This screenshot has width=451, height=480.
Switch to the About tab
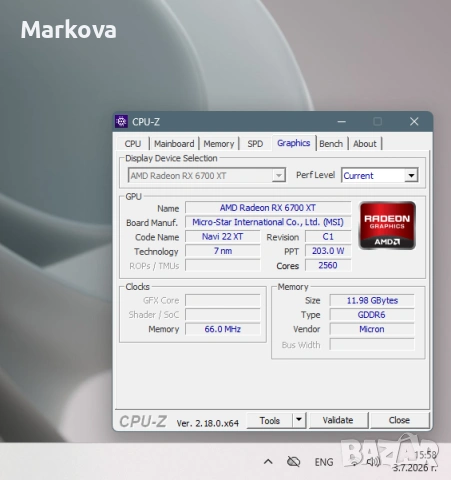pos(365,144)
